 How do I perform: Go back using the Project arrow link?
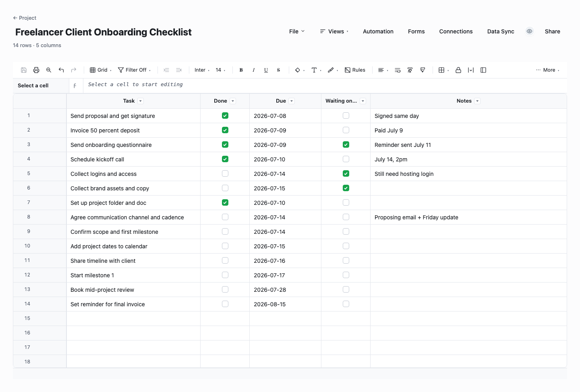coord(25,18)
